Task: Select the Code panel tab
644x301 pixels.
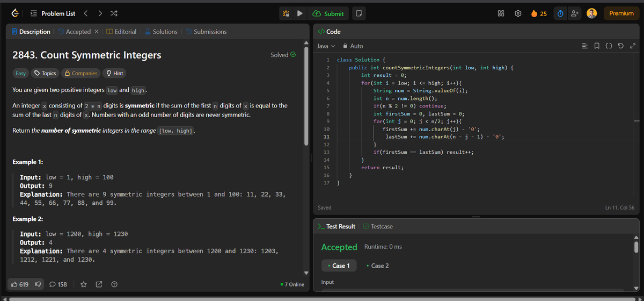Action: [330, 32]
